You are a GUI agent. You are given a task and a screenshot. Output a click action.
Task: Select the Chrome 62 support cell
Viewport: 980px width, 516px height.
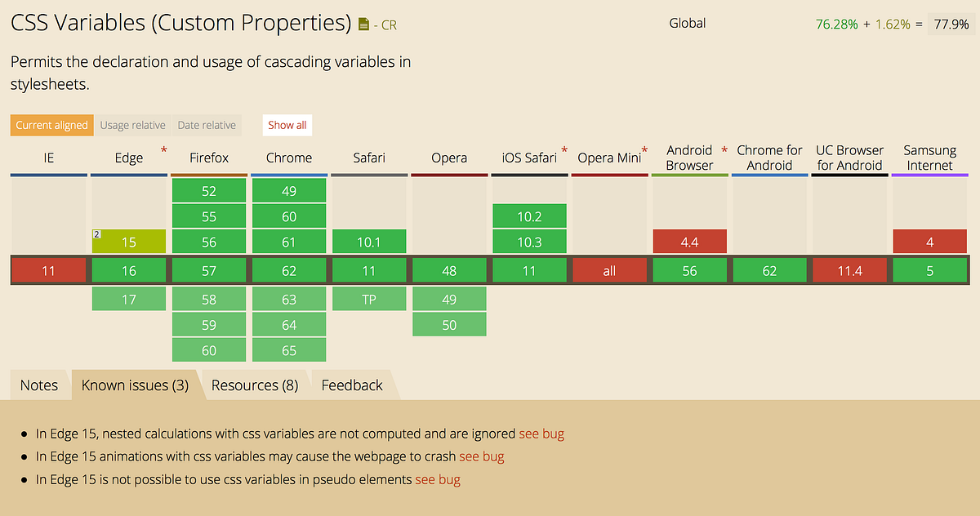click(289, 269)
